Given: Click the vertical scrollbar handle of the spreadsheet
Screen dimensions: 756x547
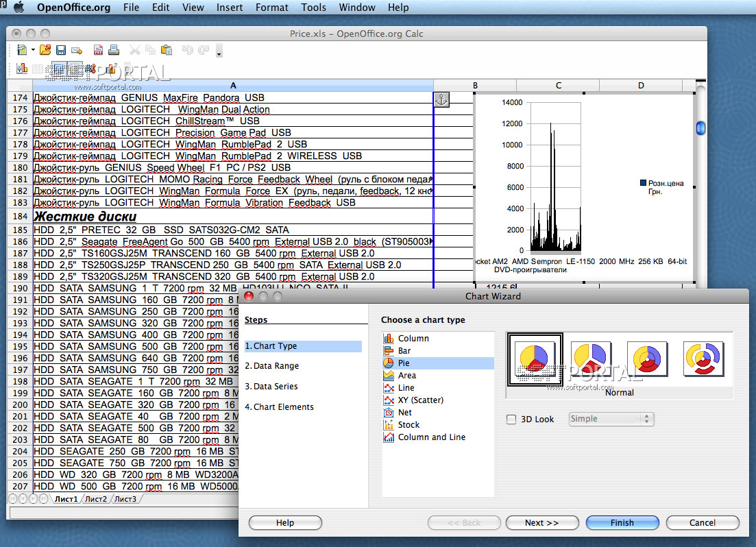Looking at the screenshot, I should point(700,128).
